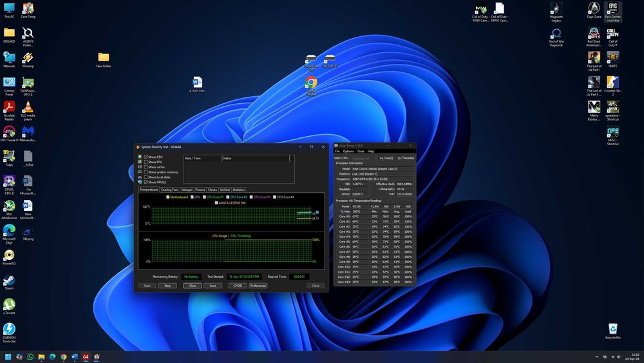The width and height of the screenshot is (644, 363).
Task: Launch Steam from the desktop
Action: click(9, 282)
